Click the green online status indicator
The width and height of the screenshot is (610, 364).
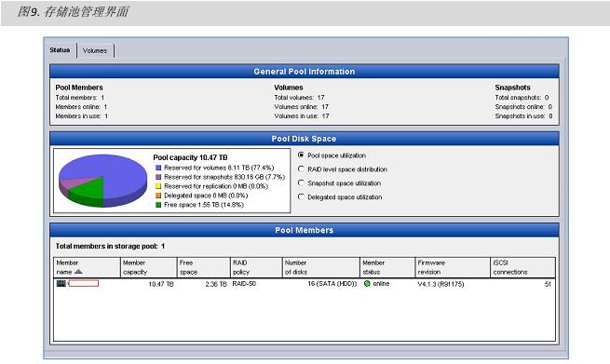point(367,284)
